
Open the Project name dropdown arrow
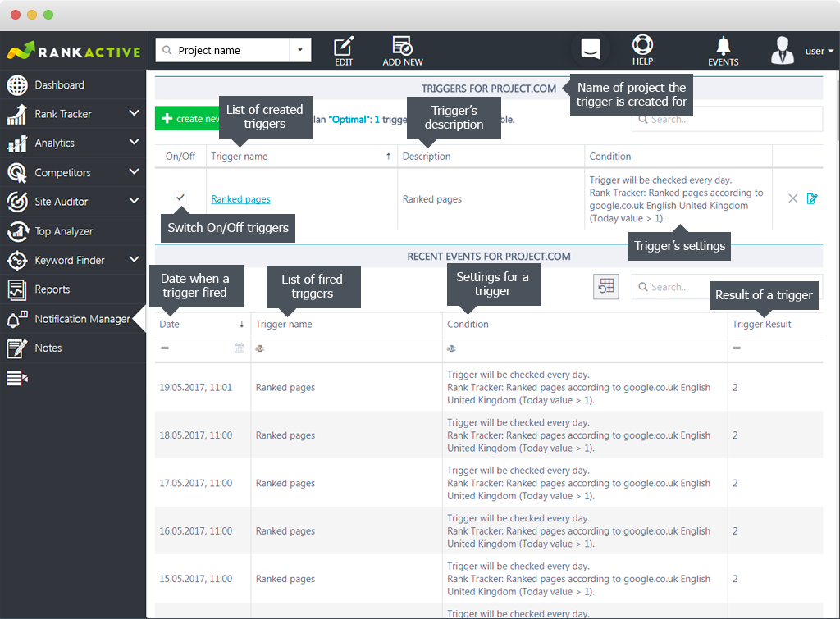point(300,50)
